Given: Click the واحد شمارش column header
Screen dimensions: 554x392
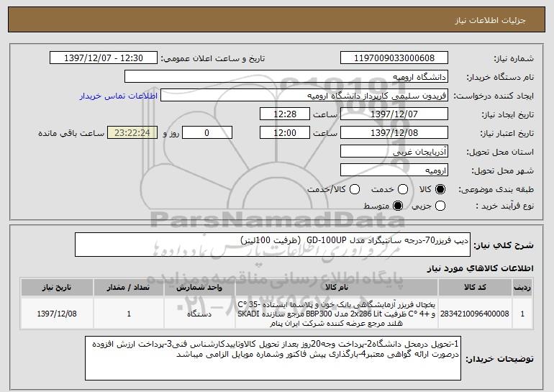Looking at the screenshot, I should click(199, 287).
